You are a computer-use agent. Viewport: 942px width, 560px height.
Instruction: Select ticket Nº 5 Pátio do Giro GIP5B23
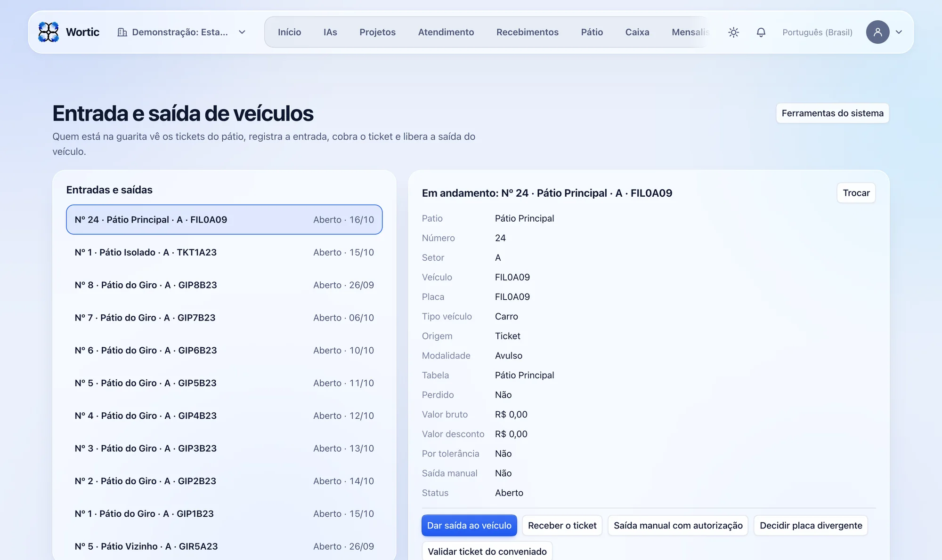pos(224,383)
